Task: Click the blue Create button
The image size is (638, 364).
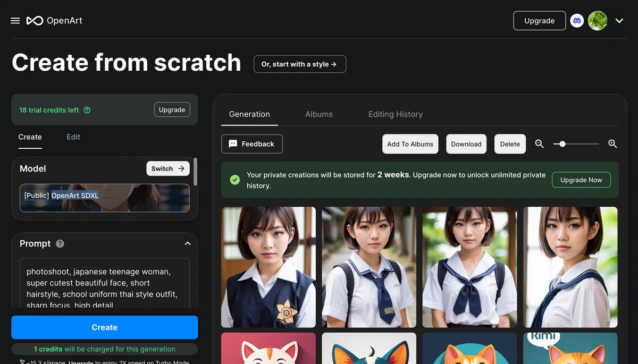Action: tap(105, 327)
